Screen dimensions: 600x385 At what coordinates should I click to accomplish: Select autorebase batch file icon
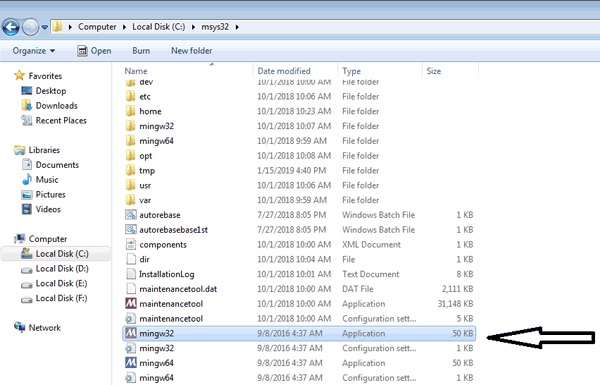click(130, 215)
